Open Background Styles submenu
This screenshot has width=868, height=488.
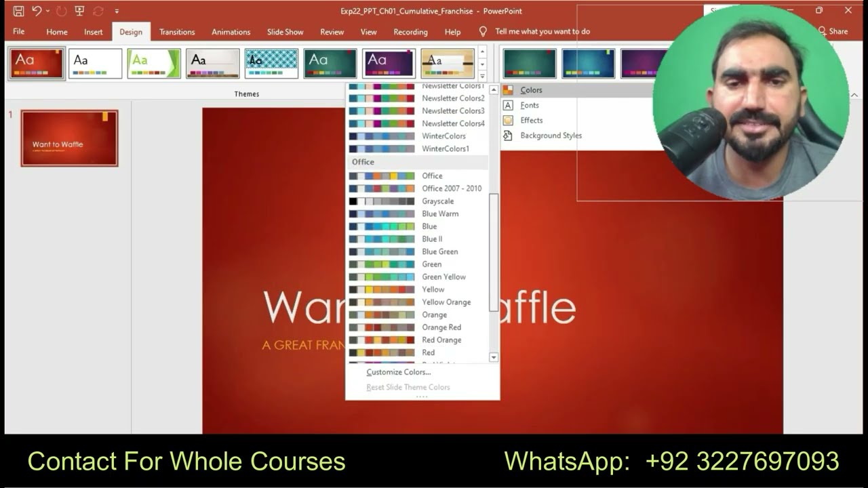coord(551,136)
